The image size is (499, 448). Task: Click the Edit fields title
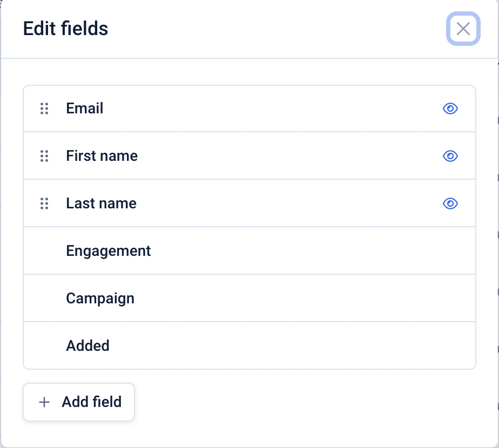tap(65, 29)
